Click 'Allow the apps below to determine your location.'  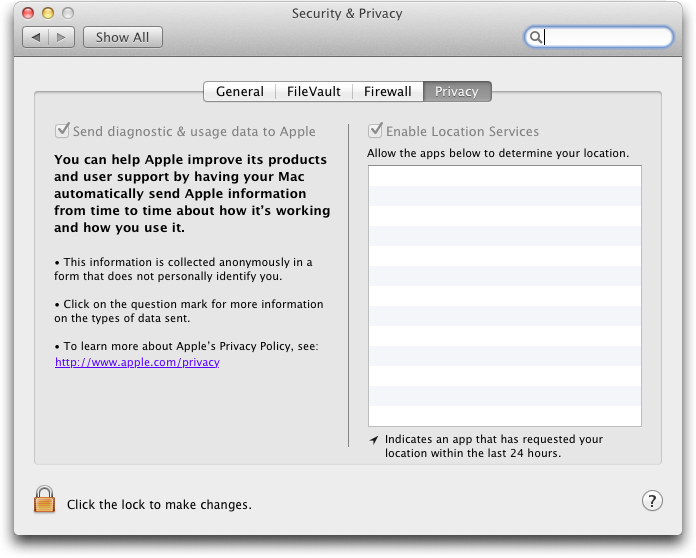pos(498,153)
